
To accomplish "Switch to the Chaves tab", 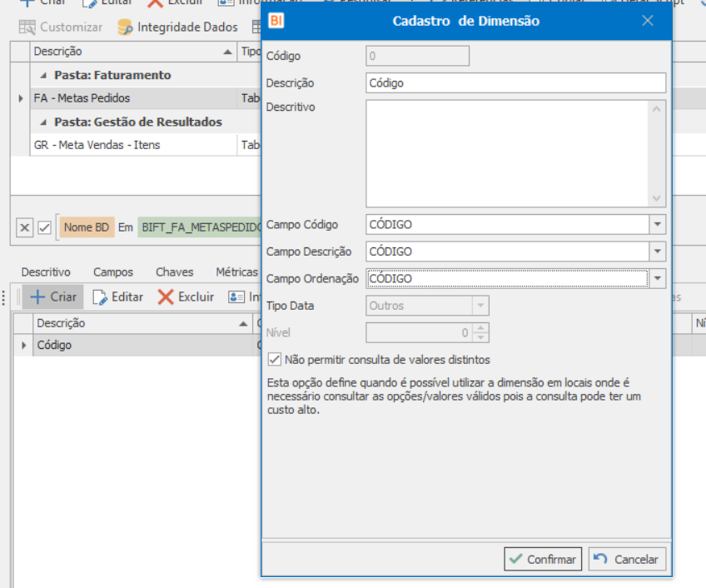I will [x=174, y=272].
